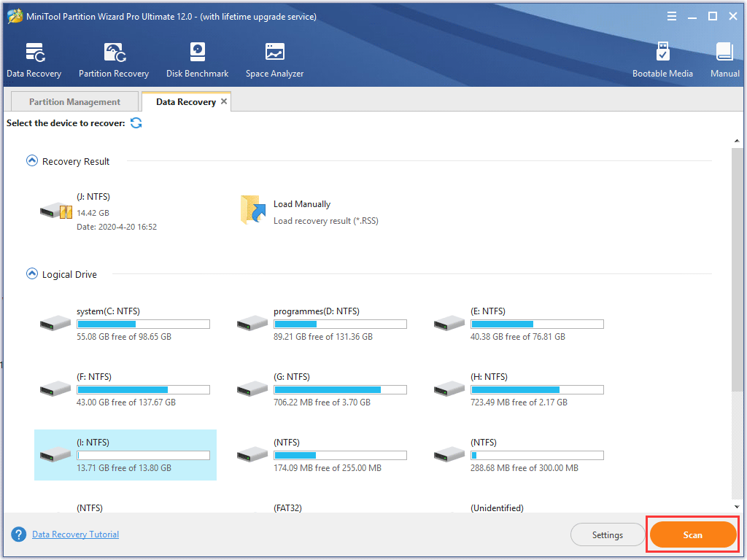Select the system C: drive icon
This screenshot has width=747, height=560.
pos(55,323)
